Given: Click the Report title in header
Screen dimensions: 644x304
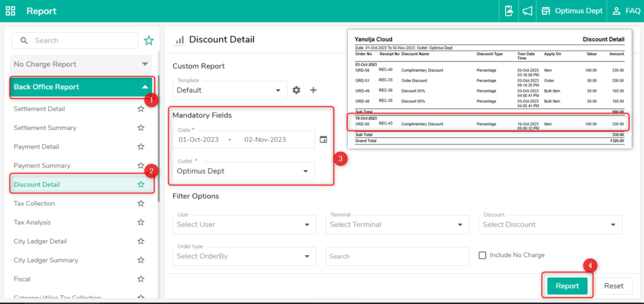Looking at the screenshot, I should click(x=42, y=11).
